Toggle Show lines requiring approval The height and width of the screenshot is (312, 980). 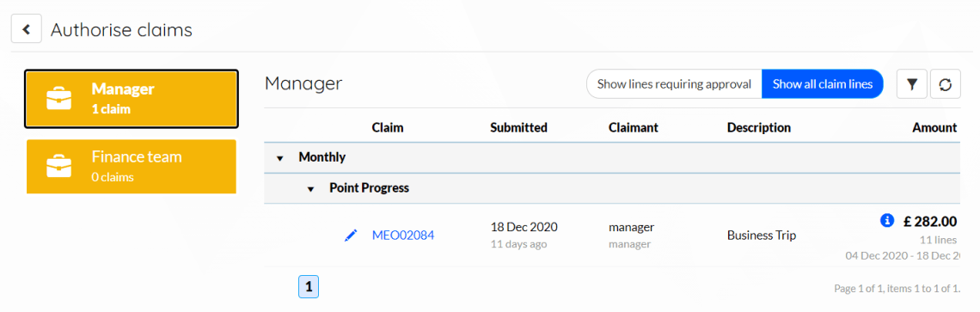point(674,84)
